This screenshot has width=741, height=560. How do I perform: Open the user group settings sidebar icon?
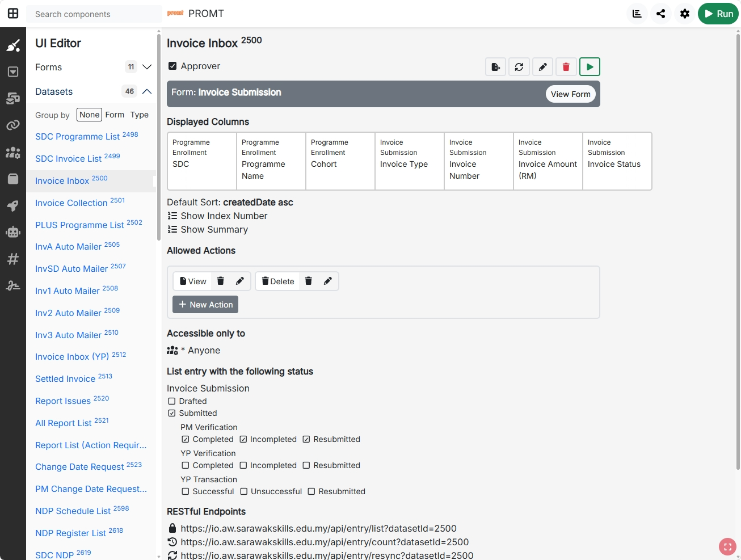click(13, 152)
